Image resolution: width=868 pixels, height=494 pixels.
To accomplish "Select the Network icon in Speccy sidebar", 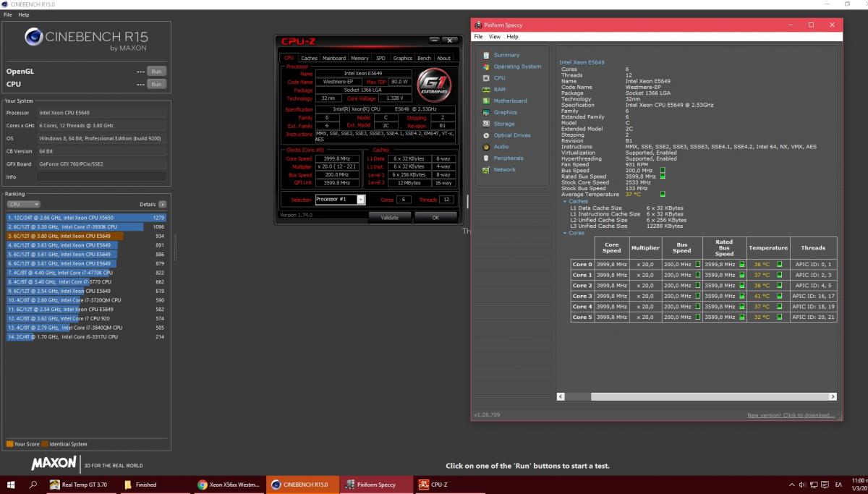I will (x=486, y=170).
